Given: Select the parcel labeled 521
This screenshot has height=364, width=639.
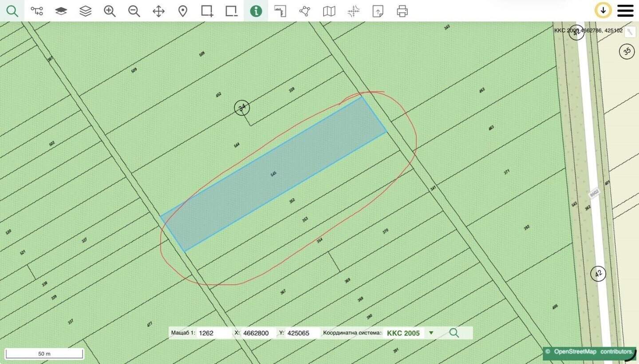Looking at the screenshot, I should click(x=23, y=252).
